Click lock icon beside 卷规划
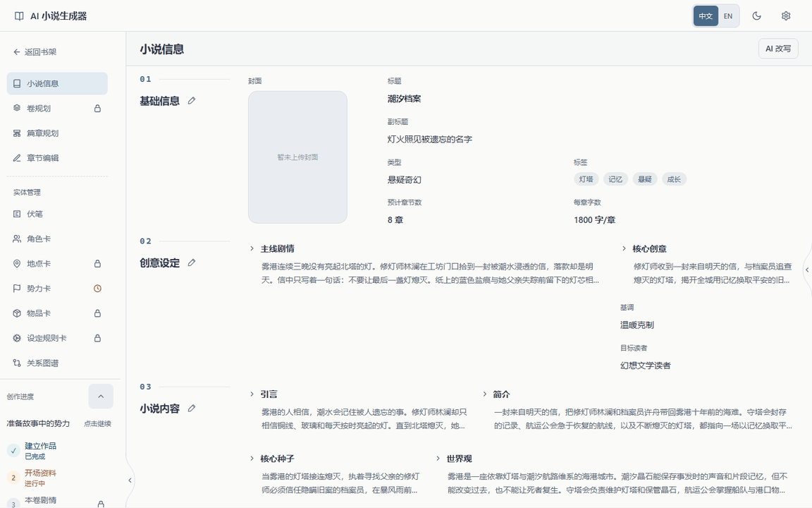812x508 pixels. pyautogui.click(x=97, y=109)
